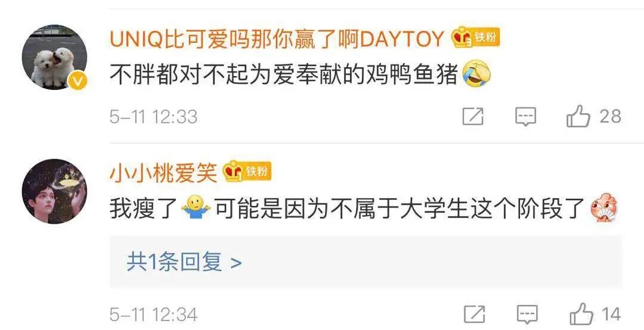Click the 28 like count number
Viewport: 644px width, 330px height.
(x=610, y=117)
